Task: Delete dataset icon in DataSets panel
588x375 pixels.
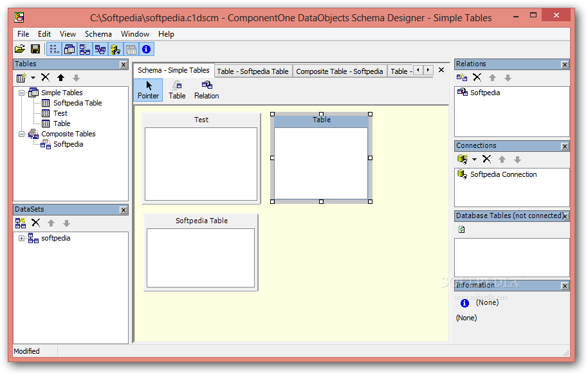Action: tap(35, 223)
